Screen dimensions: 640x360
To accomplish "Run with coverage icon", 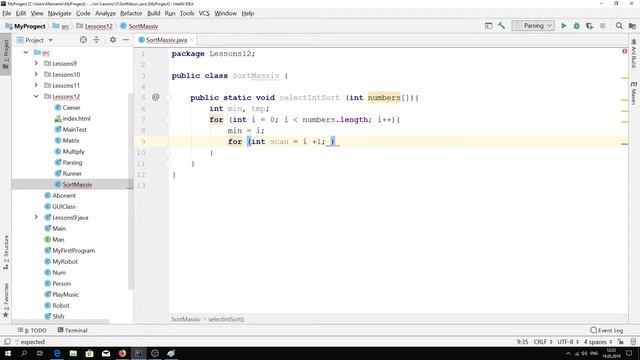I will (589, 26).
